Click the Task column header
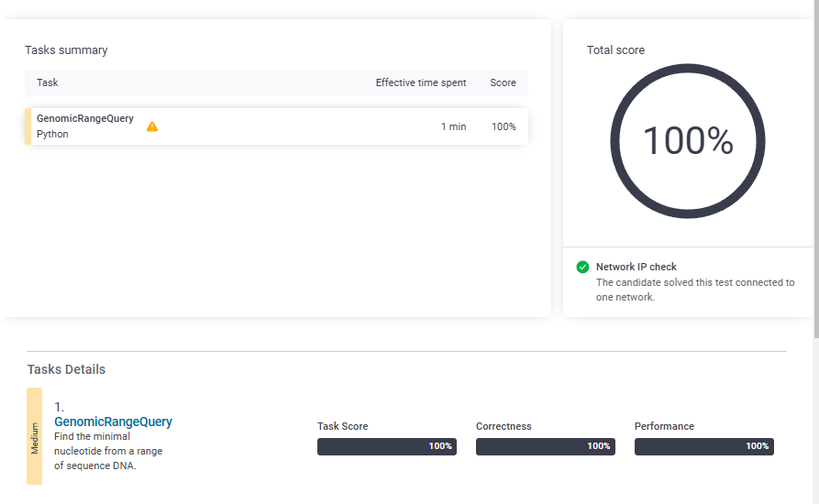This screenshot has height=504, width=819. point(47,82)
